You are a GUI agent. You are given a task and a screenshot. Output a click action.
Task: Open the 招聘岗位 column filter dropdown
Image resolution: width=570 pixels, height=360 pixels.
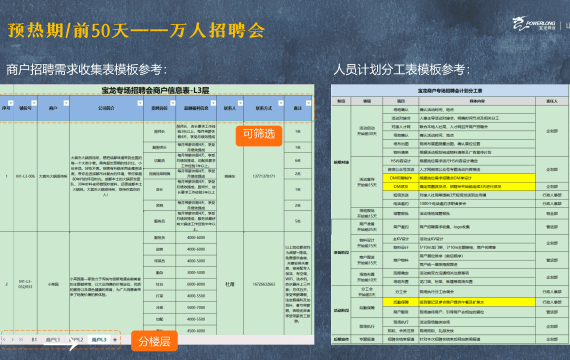pos(172,103)
